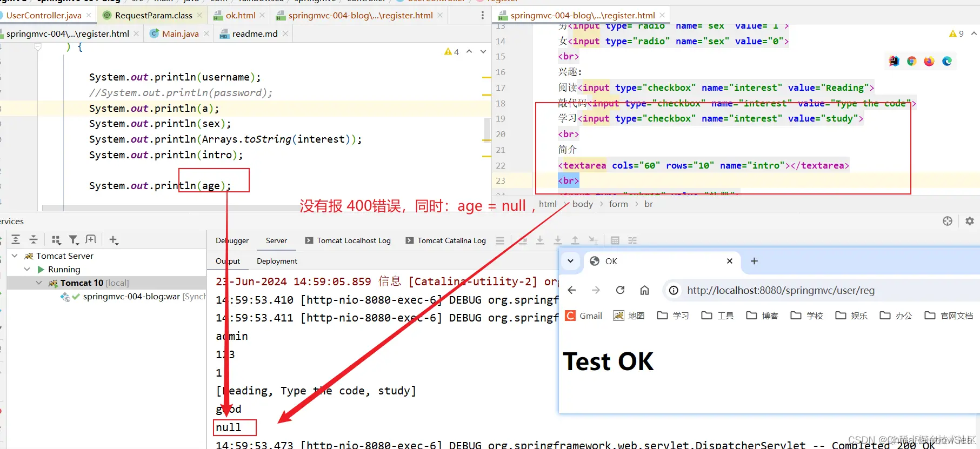Click the 9 warnings indicator in register.html
The height and width of the screenshot is (449, 980).
(956, 33)
